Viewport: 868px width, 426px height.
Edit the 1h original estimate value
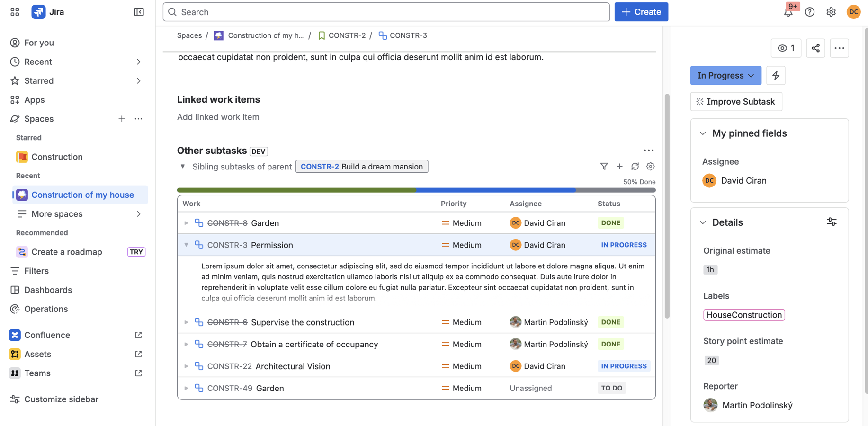pos(710,269)
